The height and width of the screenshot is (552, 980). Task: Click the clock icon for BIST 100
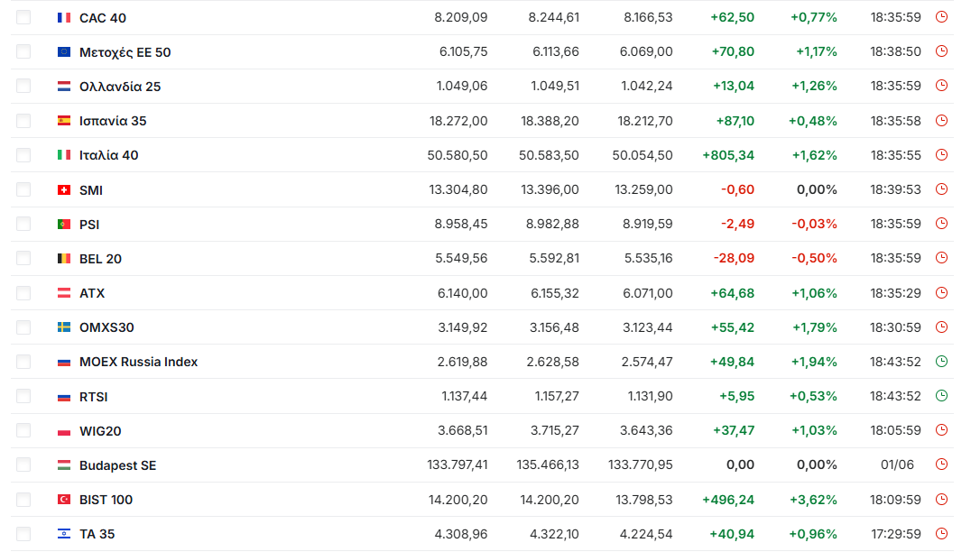(941, 499)
